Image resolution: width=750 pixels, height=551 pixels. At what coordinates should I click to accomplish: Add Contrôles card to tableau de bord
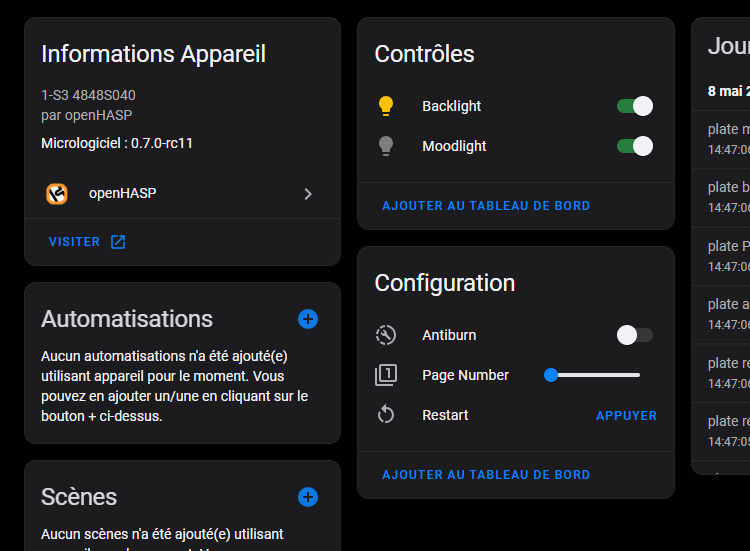pos(486,206)
